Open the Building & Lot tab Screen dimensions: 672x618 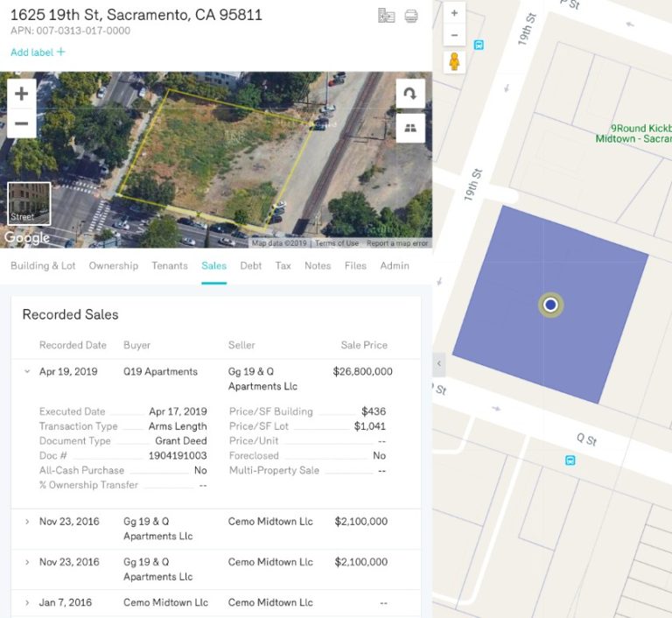pos(43,266)
